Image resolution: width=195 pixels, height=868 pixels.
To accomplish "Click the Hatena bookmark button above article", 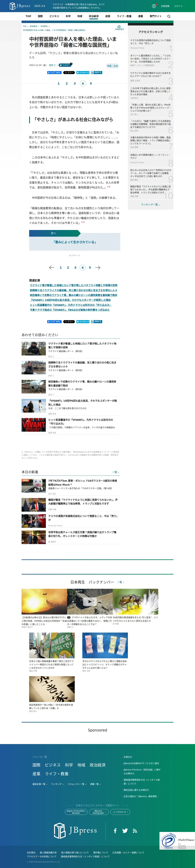I will (83, 72).
